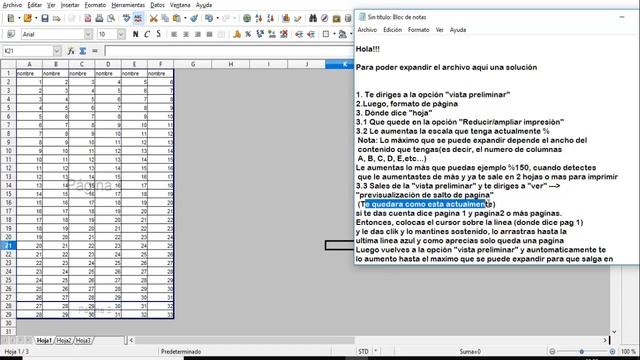Open the Insertar menu in Calc
The image size is (640, 360).
pos(70,5)
